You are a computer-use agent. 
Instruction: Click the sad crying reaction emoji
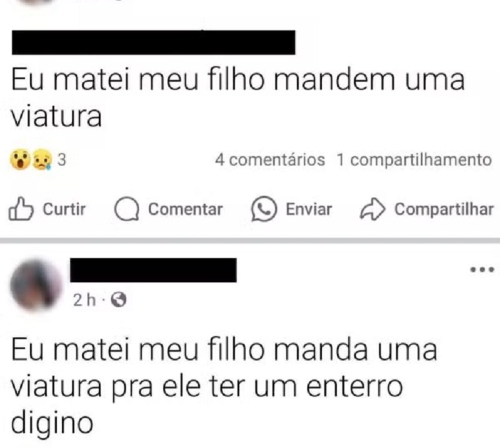click(x=42, y=159)
